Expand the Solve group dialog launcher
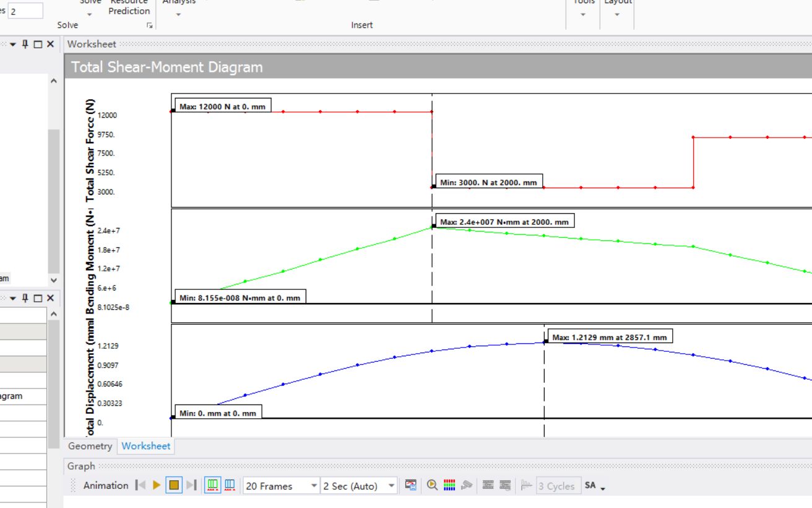This screenshot has width=812, height=508. pyautogui.click(x=149, y=25)
